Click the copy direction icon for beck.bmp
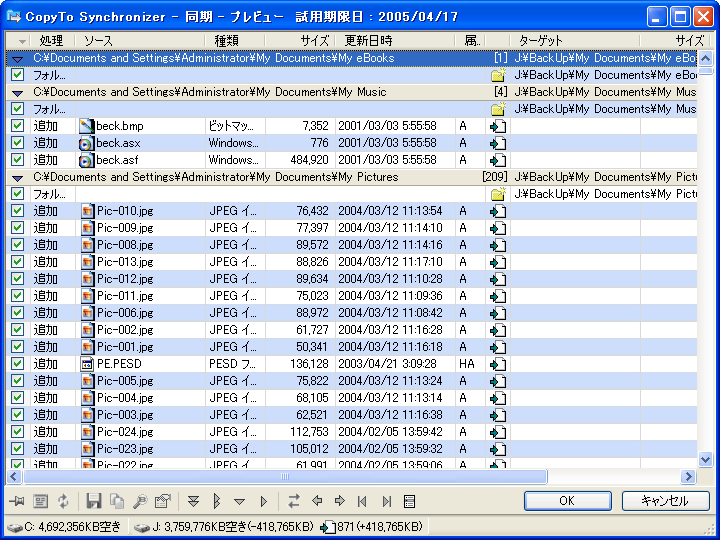The height and width of the screenshot is (540, 720). click(x=498, y=126)
